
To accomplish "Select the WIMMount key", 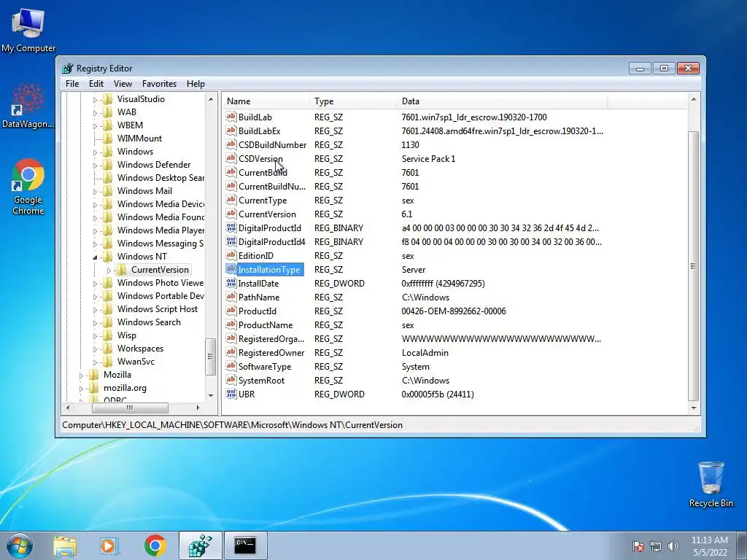I will (x=139, y=138).
